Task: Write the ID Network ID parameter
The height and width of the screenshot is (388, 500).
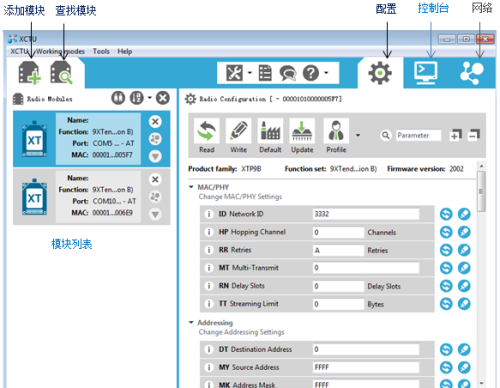Action: point(464,214)
